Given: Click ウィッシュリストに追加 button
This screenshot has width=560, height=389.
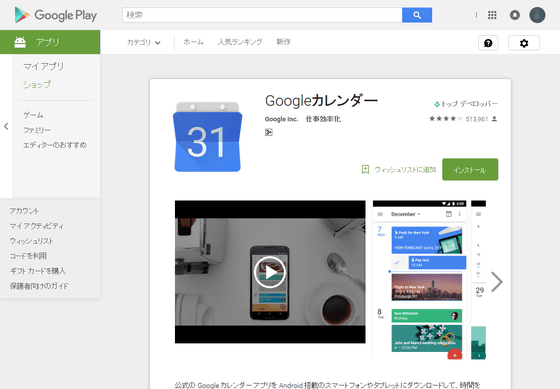Looking at the screenshot, I should (405, 169).
